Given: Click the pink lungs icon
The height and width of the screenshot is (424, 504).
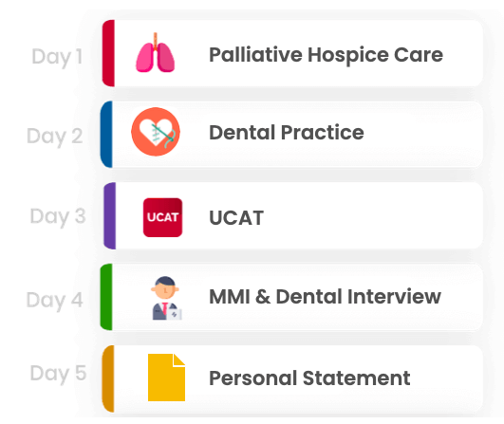Looking at the screenshot, I should coord(156,53).
